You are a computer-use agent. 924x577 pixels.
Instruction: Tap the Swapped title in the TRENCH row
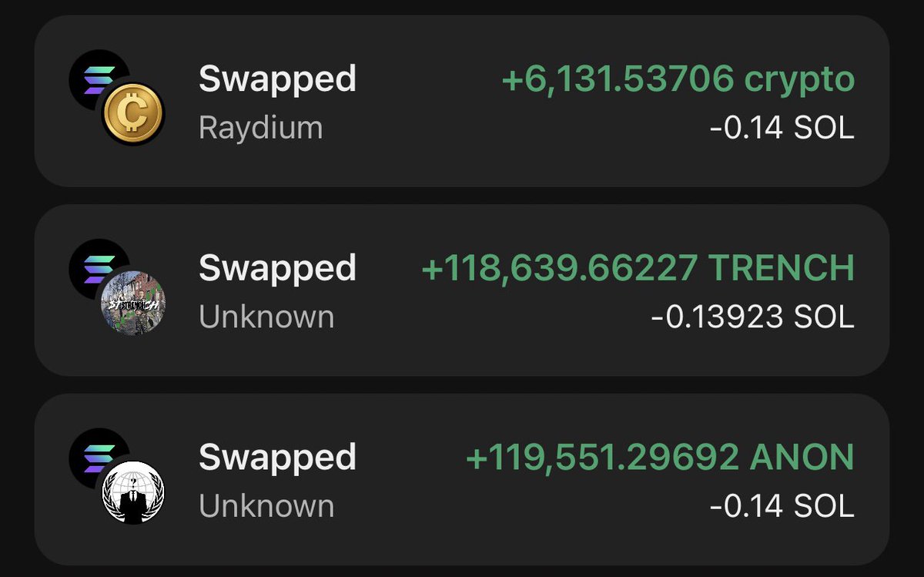click(277, 268)
